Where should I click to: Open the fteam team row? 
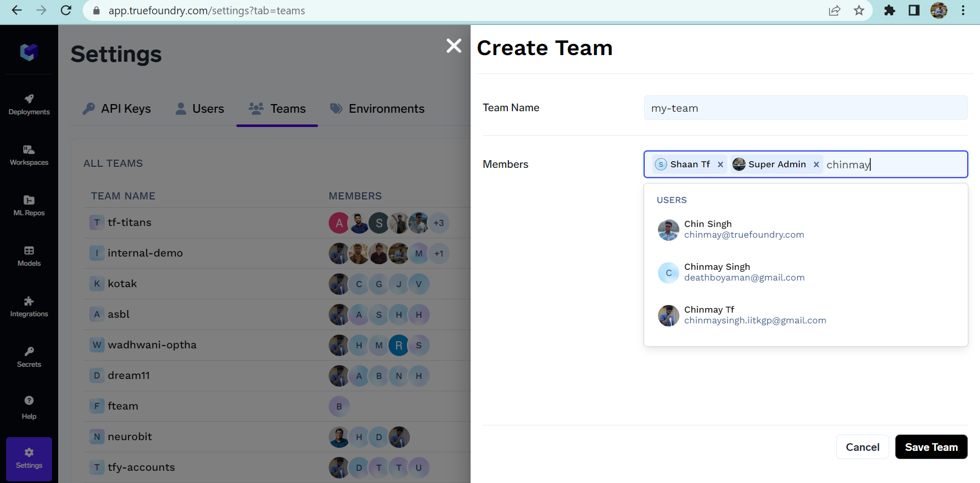tap(277, 406)
